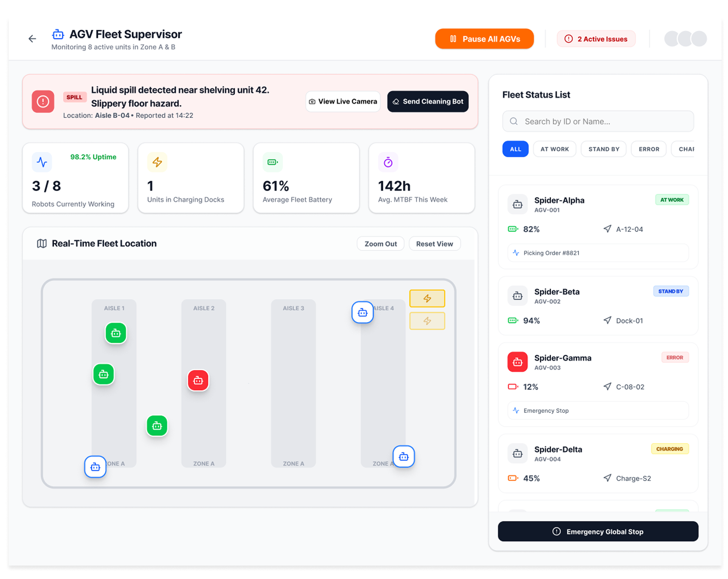Image resolution: width=728 pixels, height=579 pixels.
Task: Click the blue robot marker near Aisle 4 label
Action: pyautogui.click(x=362, y=312)
